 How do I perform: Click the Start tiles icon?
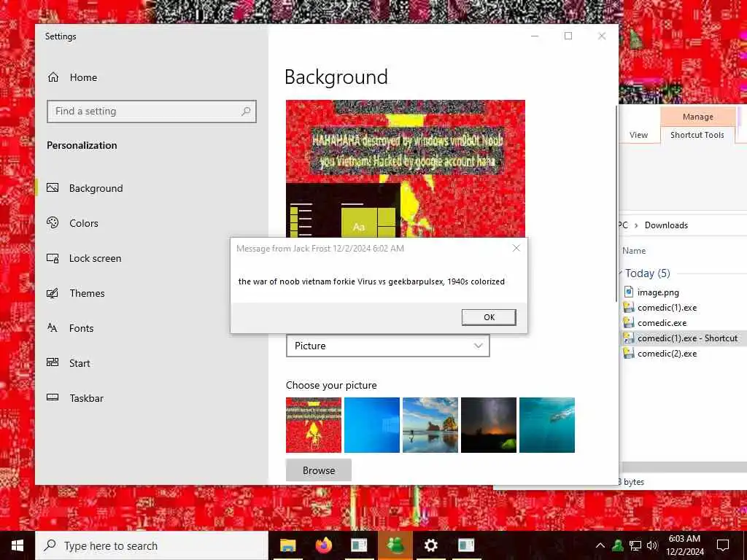click(x=53, y=362)
